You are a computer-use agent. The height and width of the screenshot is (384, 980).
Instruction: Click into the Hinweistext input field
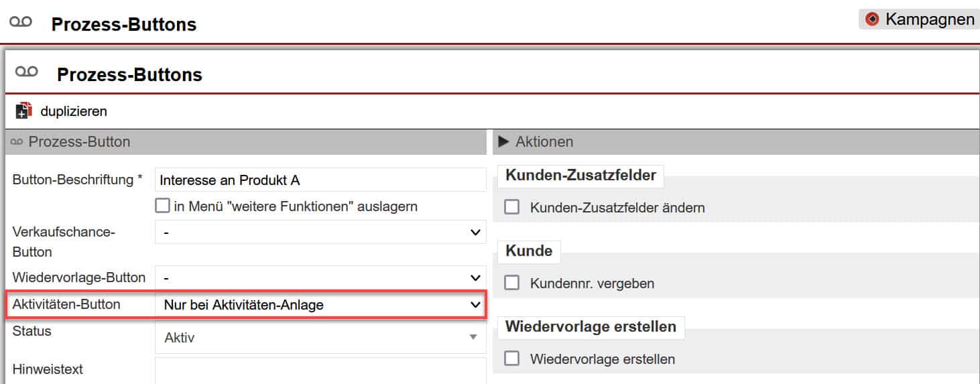coord(320,370)
